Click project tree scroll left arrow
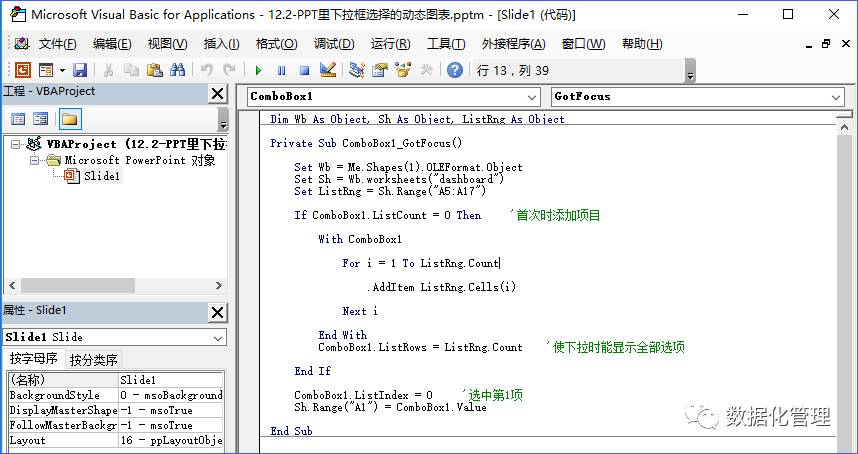 [x=12, y=286]
